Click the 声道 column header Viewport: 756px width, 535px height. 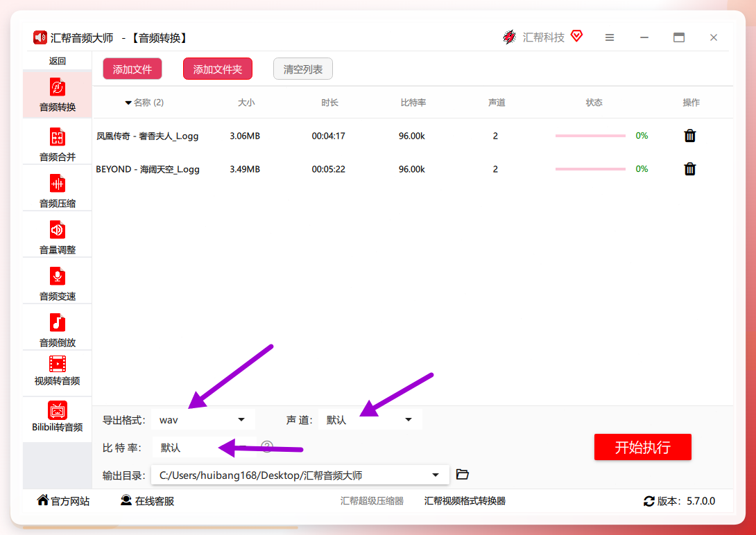coord(497,103)
